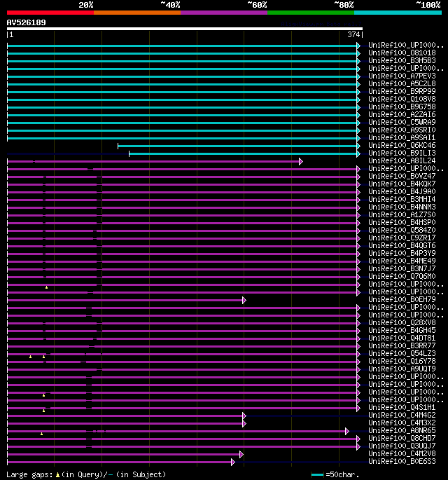Select hit UniRef100_A9SAI1
This screenshot has width=448, height=480.
402,138
